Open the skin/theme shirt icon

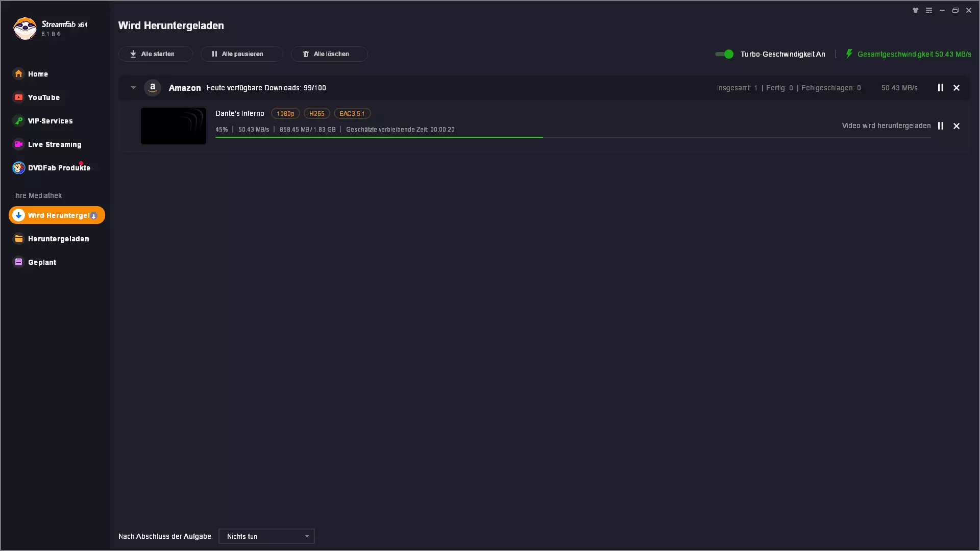[x=916, y=10]
